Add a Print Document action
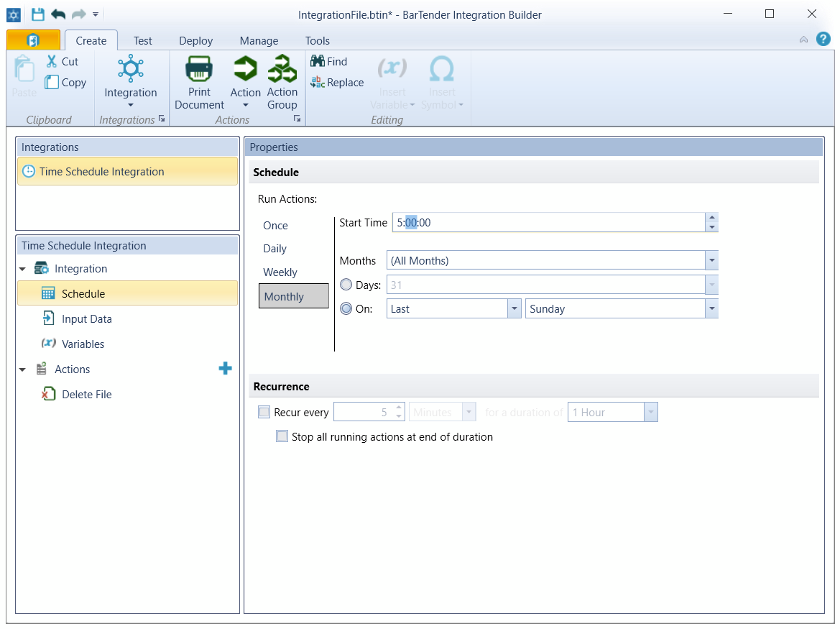This screenshot has width=840, height=629. [x=199, y=82]
